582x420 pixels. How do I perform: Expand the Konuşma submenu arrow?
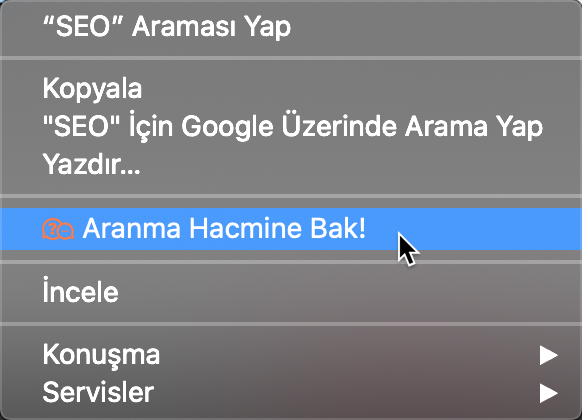[x=549, y=355]
